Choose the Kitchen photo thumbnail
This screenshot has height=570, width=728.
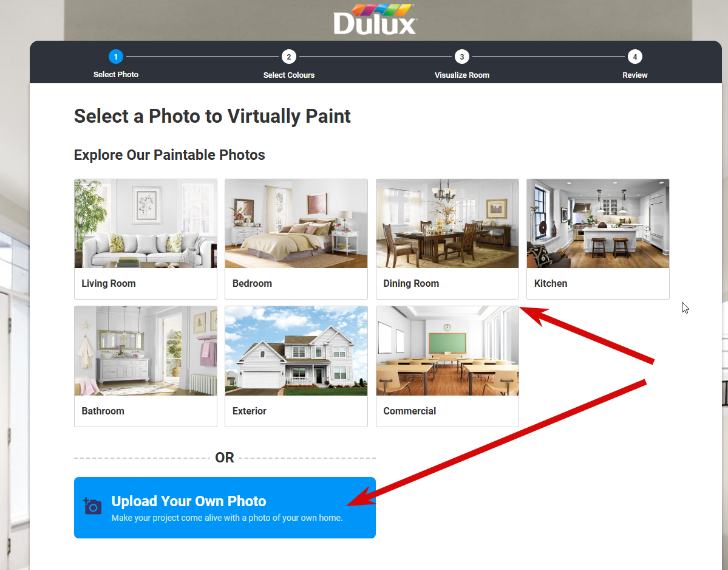(598, 224)
